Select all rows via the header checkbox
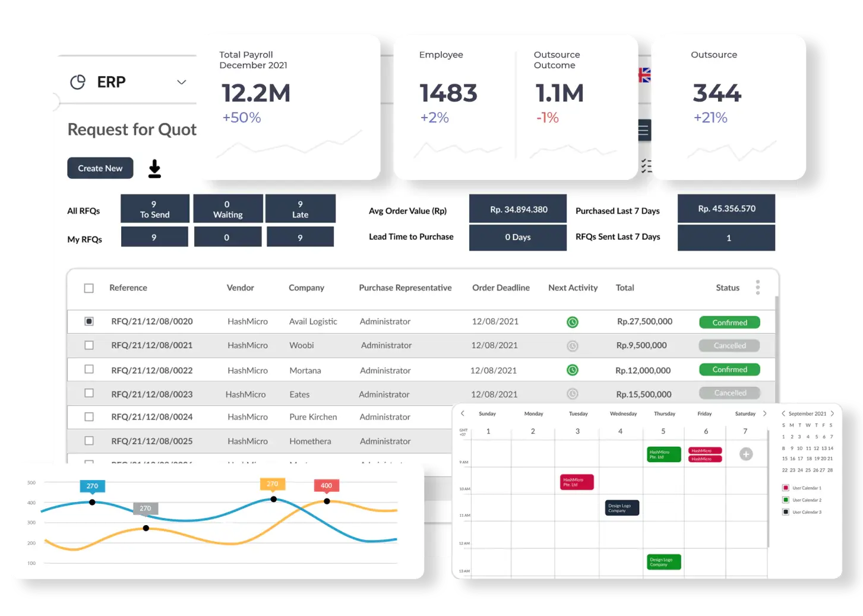Screen dimensions: 863x616 (89, 288)
